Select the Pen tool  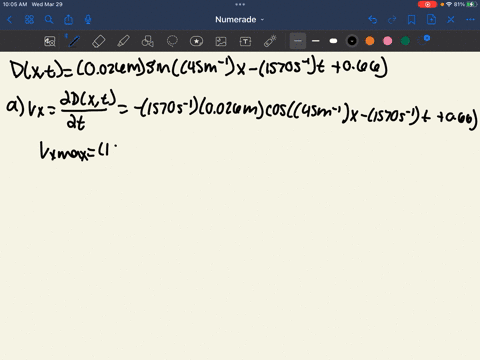(74, 41)
